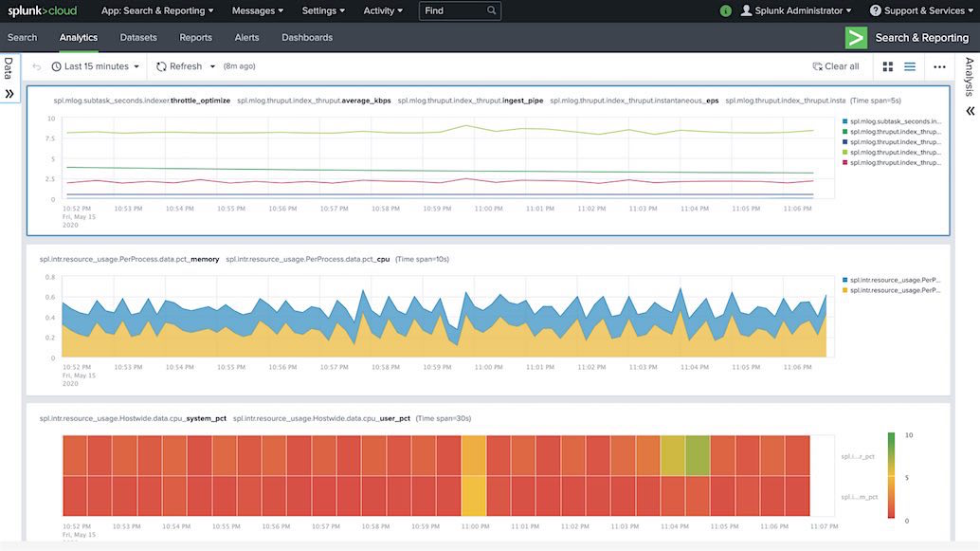Open the Messages menu
The image size is (980, 551).
(258, 10)
